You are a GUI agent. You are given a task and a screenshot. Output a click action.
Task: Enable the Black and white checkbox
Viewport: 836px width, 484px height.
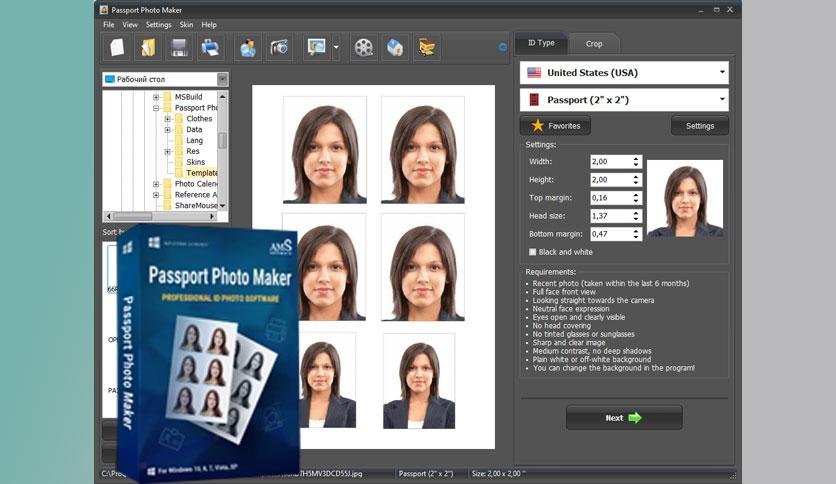533,252
